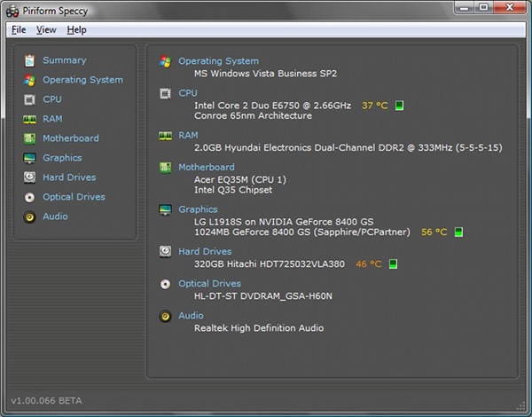Click the text 'MS Windows Vista Business SP2'
This screenshot has height=417, width=532.
265,74
